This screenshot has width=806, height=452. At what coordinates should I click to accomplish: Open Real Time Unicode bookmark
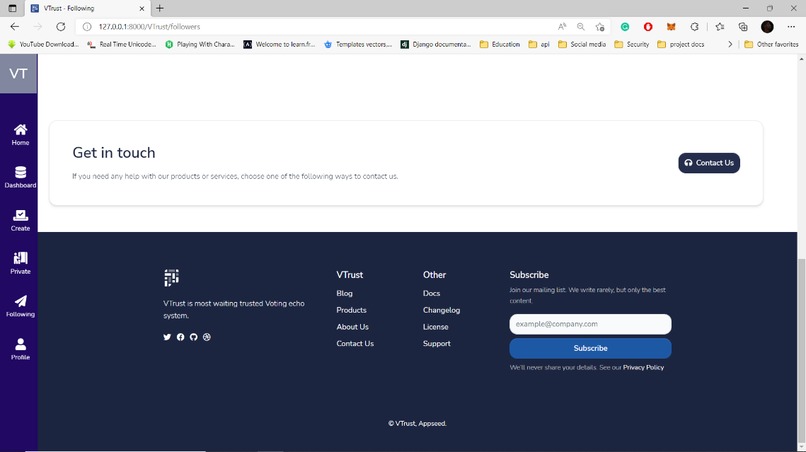click(x=121, y=44)
